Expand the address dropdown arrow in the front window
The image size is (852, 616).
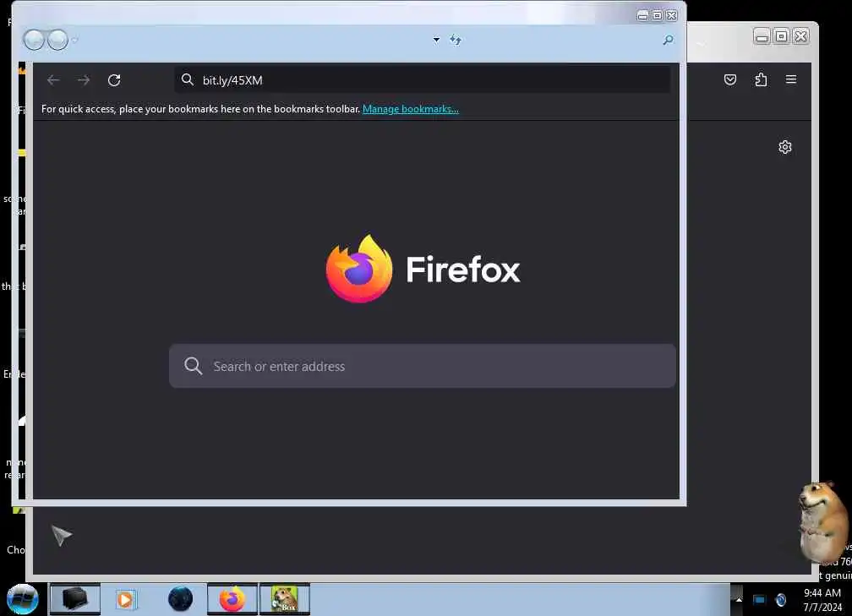pyautogui.click(x=436, y=40)
